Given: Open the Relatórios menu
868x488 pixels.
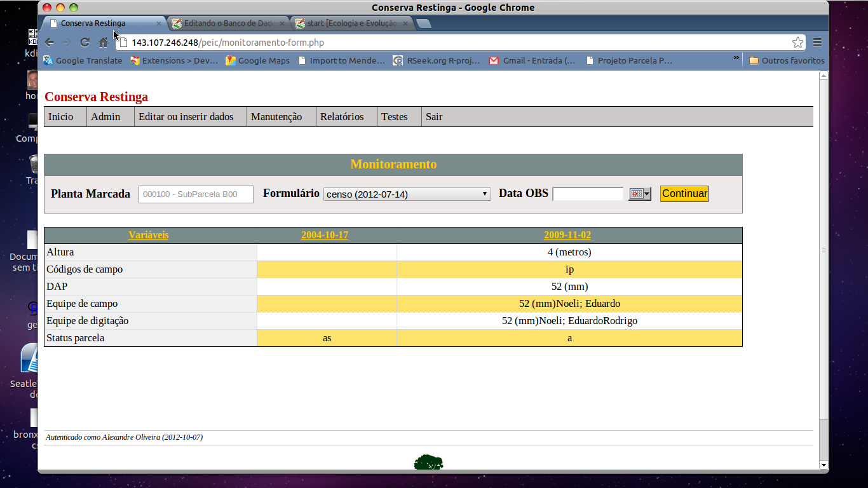Looking at the screenshot, I should click(x=342, y=117).
